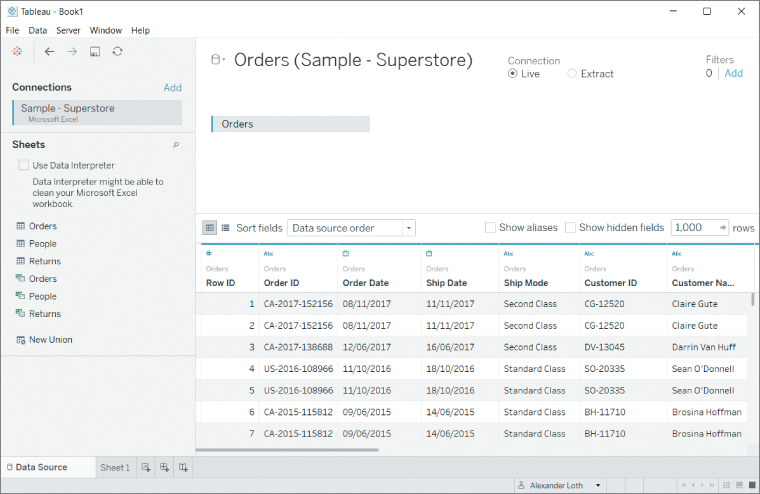Click the save icon in toolbar
The image size is (760, 494).
point(95,51)
